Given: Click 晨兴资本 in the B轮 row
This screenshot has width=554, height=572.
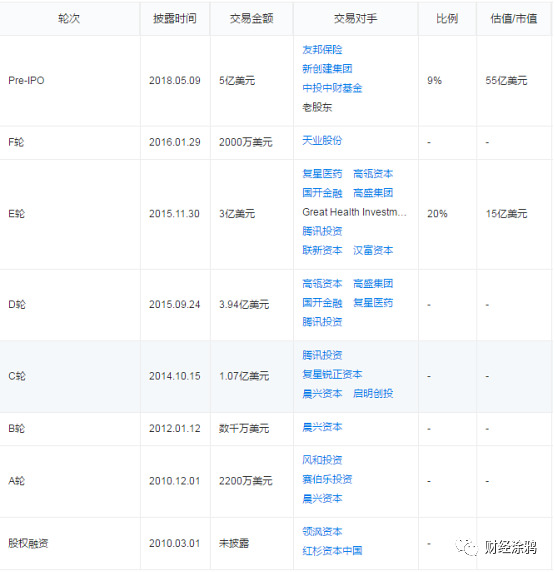Looking at the screenshot, I should 322,427.
